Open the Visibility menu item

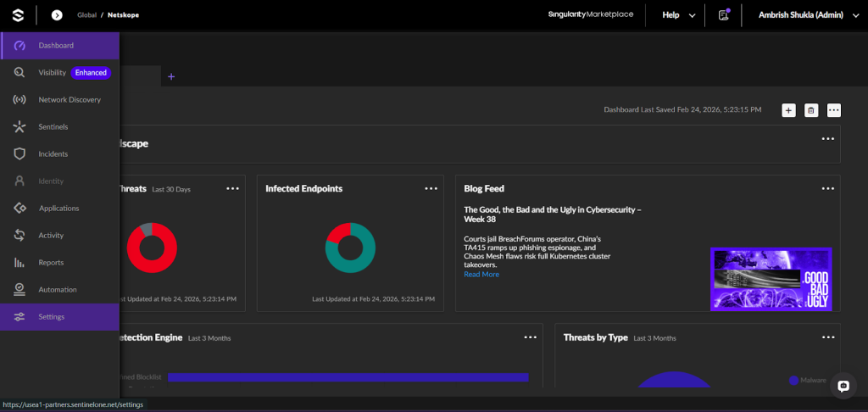click(60, 73)
